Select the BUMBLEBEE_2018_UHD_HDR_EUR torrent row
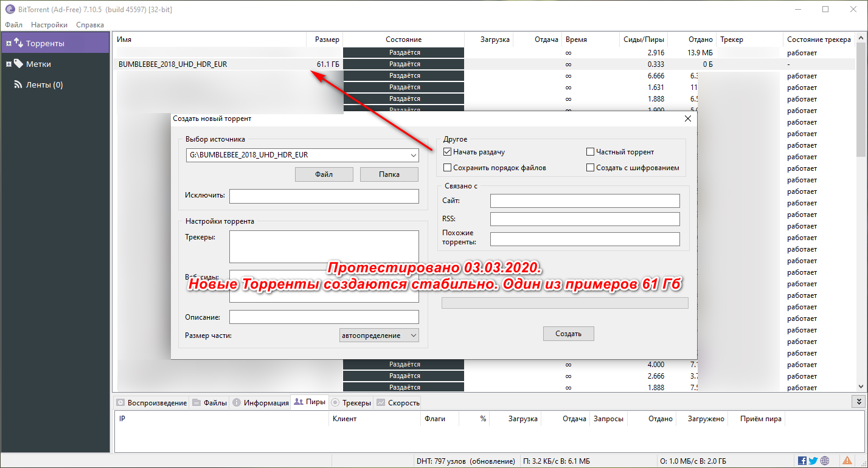The image size is (868, 468). pyautogui.click(x=484, y=64)
